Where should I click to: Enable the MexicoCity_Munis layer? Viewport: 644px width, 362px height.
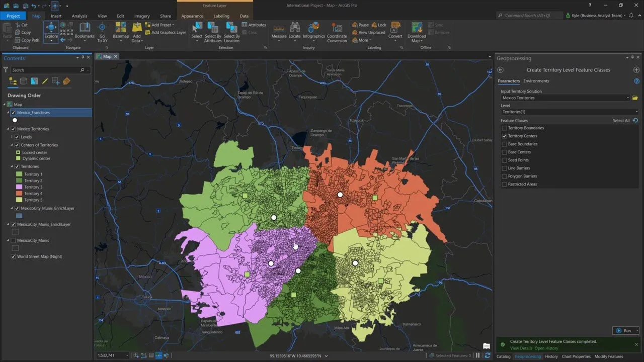13,240
